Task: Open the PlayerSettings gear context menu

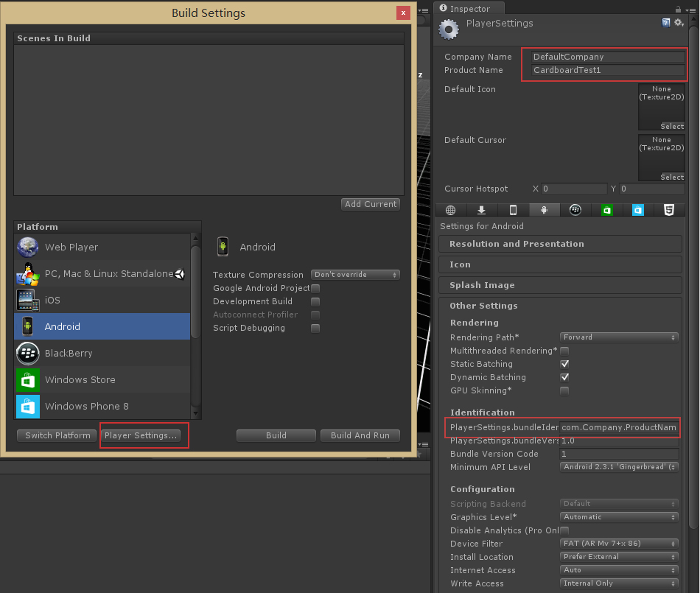Action: coord(679,23)
